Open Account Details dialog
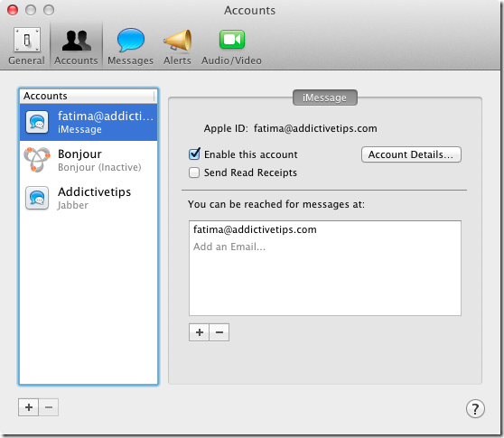Image resolution: width=504 pixels, height=438 pixels. (x=411, y=154)
